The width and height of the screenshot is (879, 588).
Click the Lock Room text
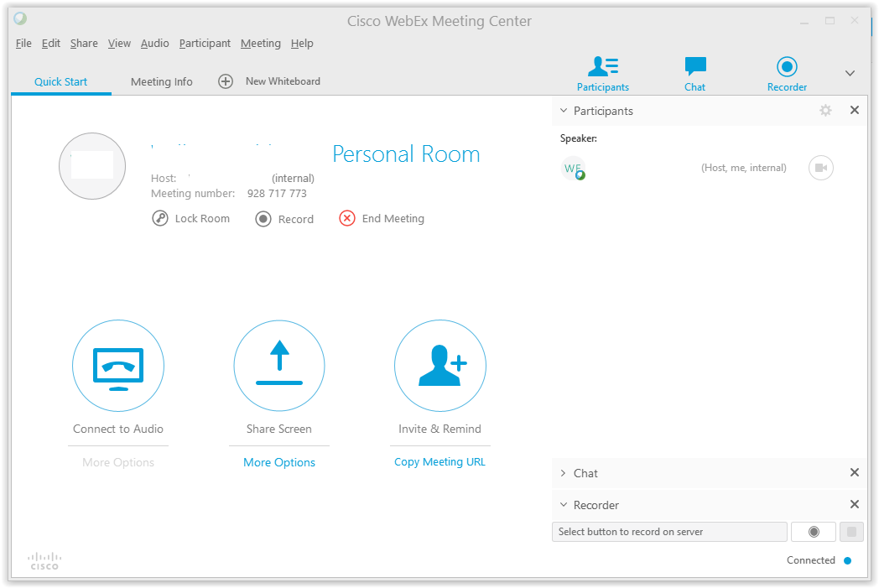point(202,219)
